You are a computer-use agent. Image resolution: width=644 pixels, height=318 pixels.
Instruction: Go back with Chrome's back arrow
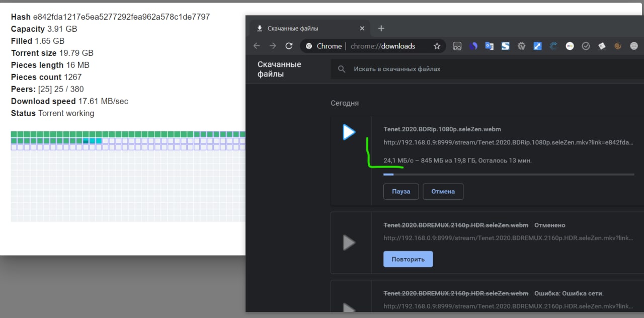coord(257,46)
